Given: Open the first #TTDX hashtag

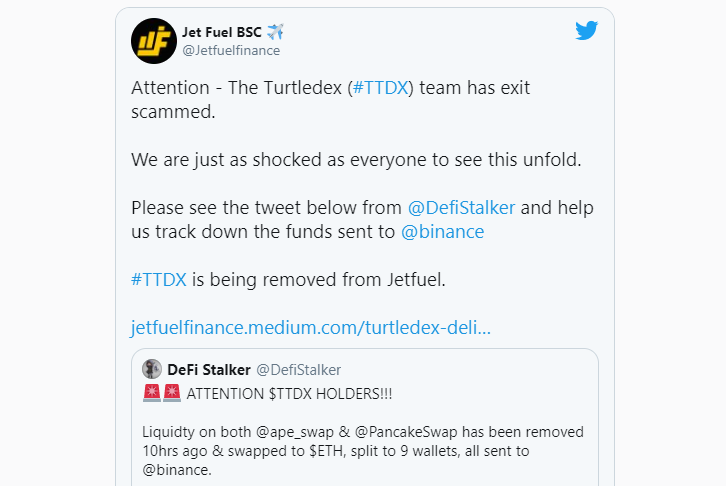Looking at the screenshot, I should 380,87.
